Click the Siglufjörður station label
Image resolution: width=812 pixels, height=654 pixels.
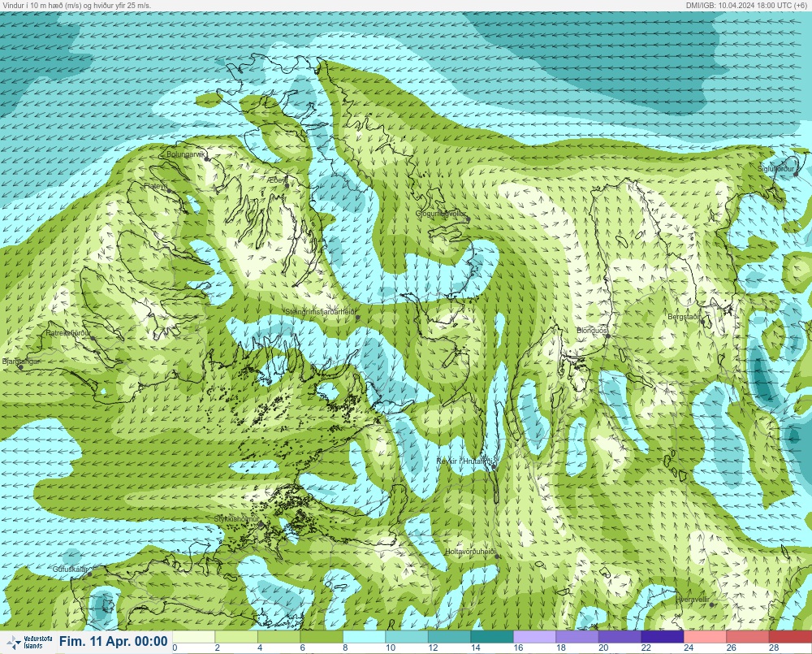775,169
